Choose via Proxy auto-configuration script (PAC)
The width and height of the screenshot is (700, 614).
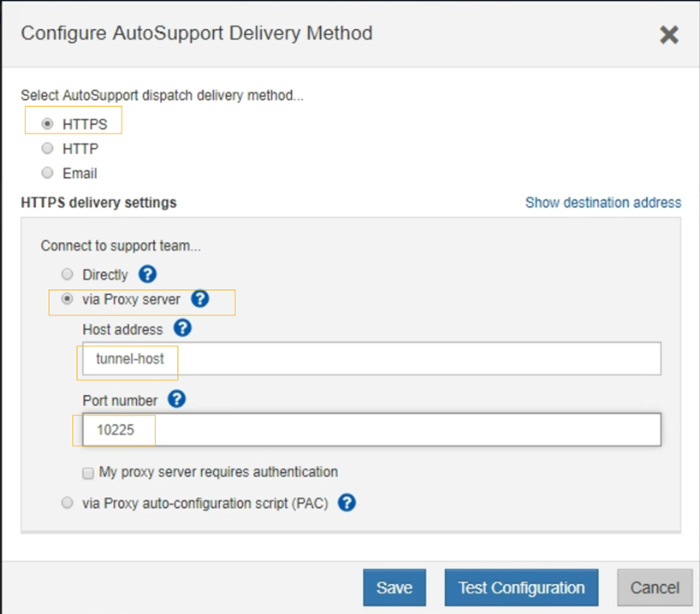point(68,503)
